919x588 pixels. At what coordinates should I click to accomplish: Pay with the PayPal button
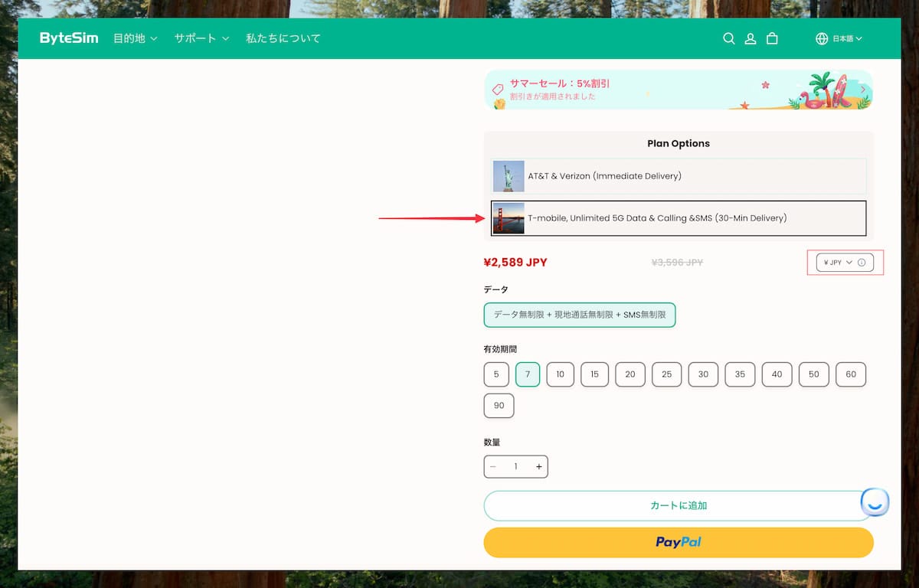click(x=679, y=542)
